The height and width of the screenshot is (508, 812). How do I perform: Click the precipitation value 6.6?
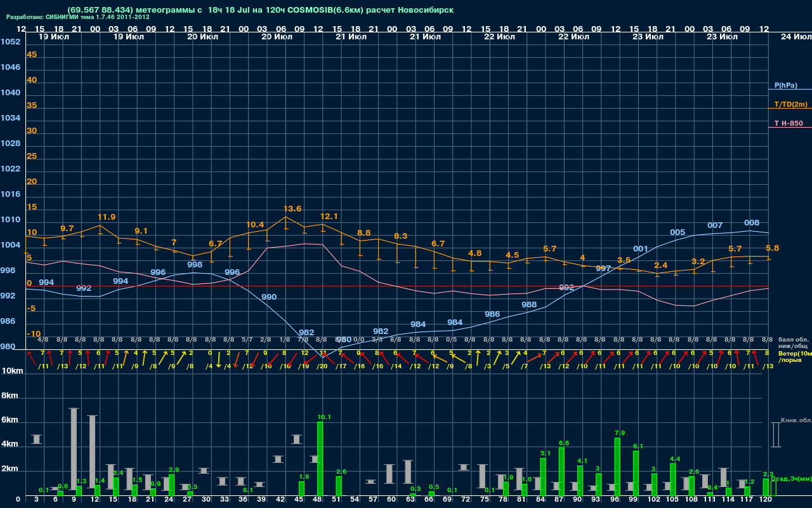[564, 443]
